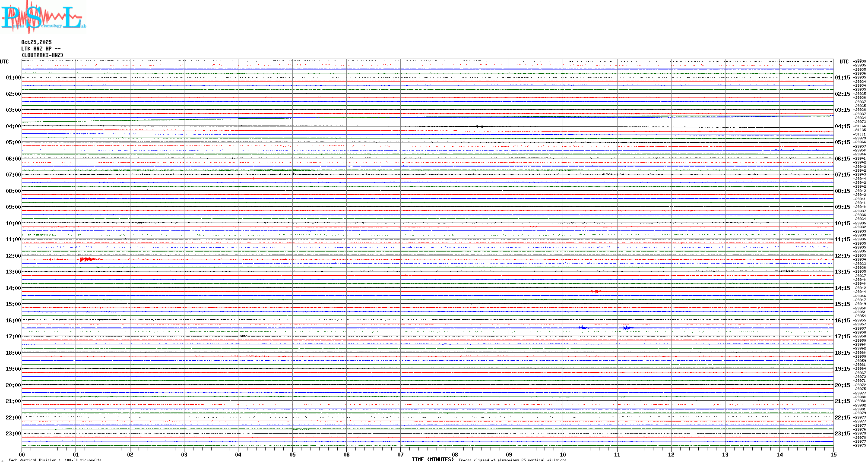
Task: Click the right UTC axis label
Action: click(844, 62)
